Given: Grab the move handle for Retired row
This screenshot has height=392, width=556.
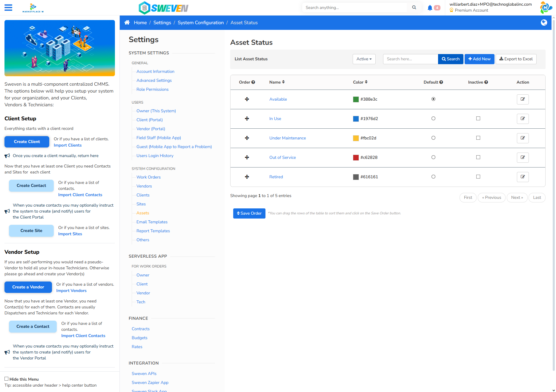Looking at the screenshot, I should tap(247, 177).
